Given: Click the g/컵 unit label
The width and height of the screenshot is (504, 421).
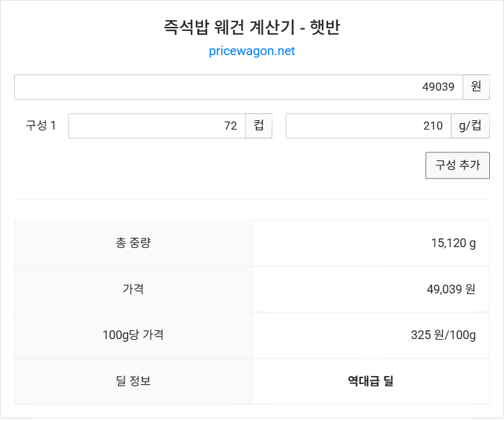Looking at the screenshot, I should tap(470, 126).
